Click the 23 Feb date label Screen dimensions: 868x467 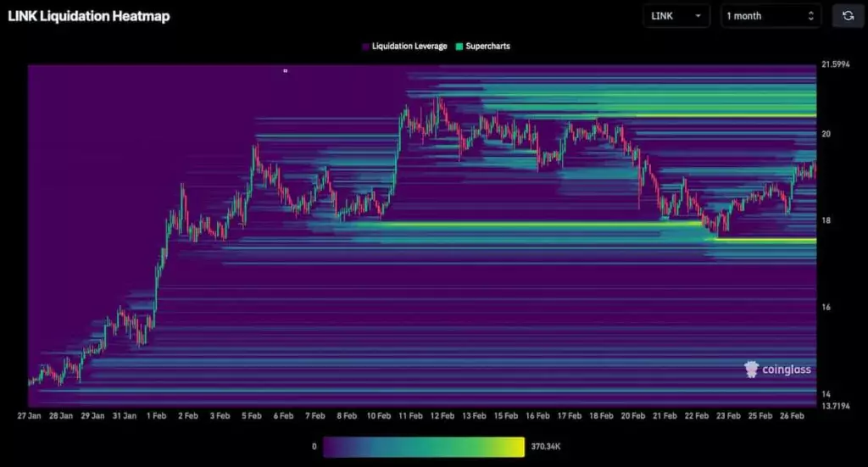click(x=728, y=415)
